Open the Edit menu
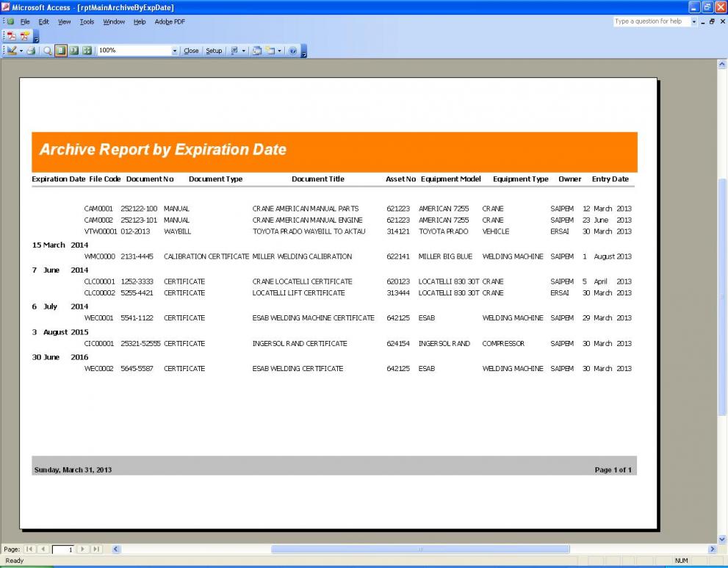Screen dimensions: 728x568 point(43,22)
